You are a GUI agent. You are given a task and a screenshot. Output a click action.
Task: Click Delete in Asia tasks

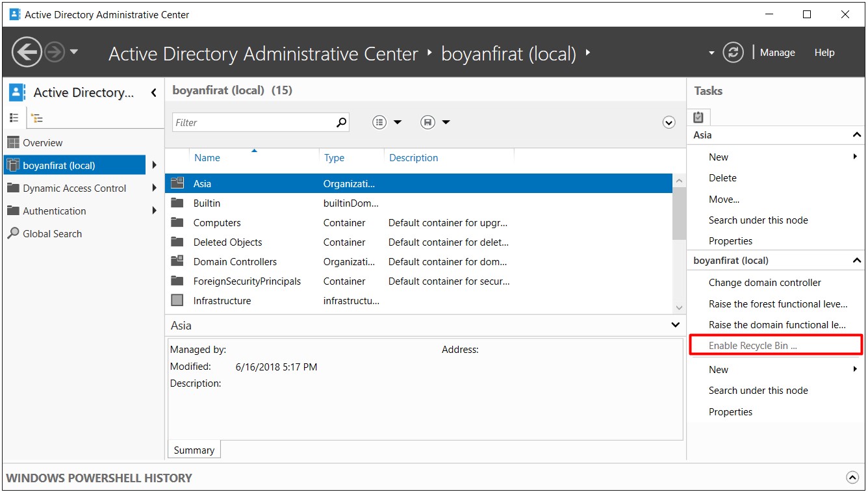pos(722,178)
